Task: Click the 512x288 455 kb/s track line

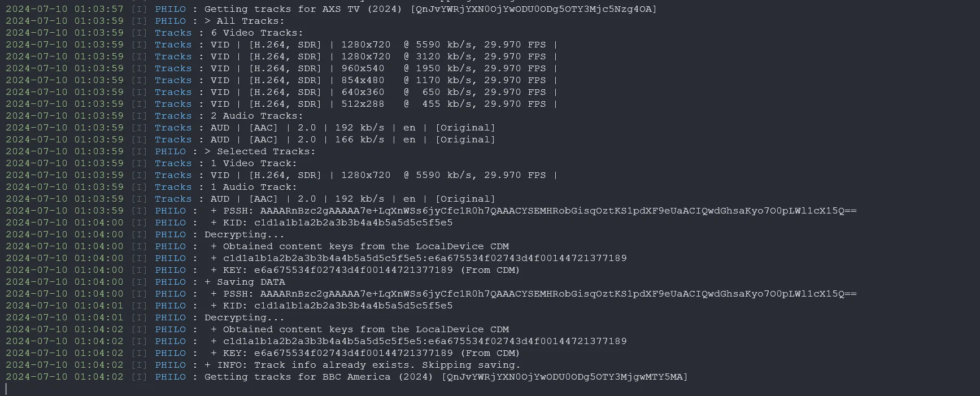Action: (x=281, y=104)
